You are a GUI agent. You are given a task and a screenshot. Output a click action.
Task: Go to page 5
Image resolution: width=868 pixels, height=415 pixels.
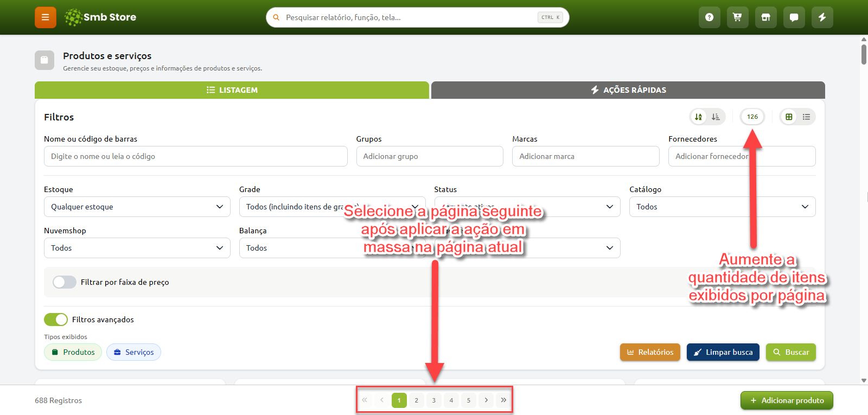[469, 400]
